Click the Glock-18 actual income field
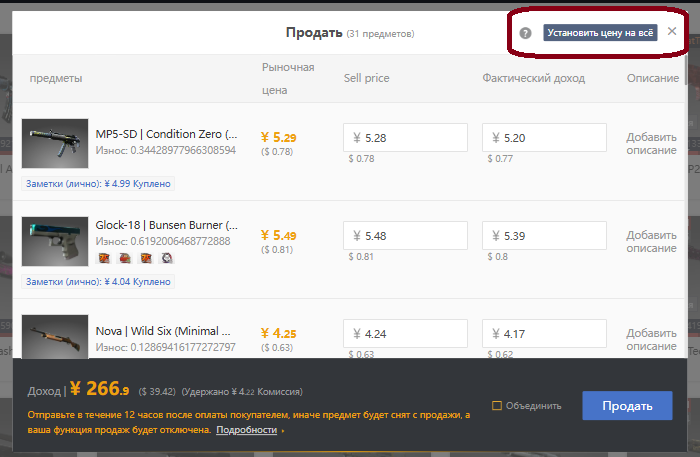The height and width of the screenshot is (457, 700). click(544, 235)
